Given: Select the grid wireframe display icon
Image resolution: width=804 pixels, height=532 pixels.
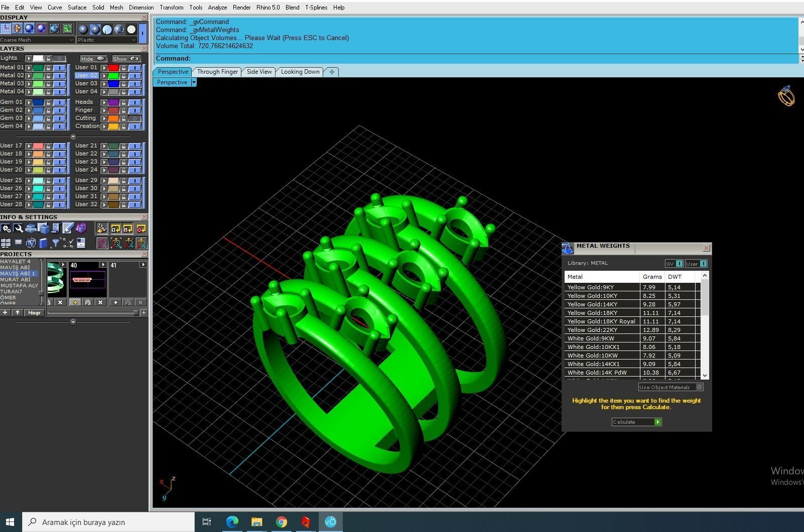Looking at the screenshot, I should coord(6,29).
